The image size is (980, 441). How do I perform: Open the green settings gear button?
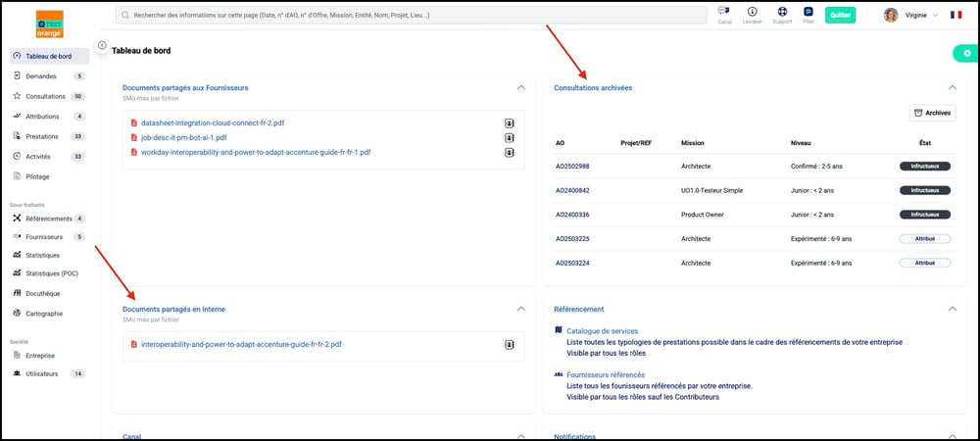click(966, 53)
